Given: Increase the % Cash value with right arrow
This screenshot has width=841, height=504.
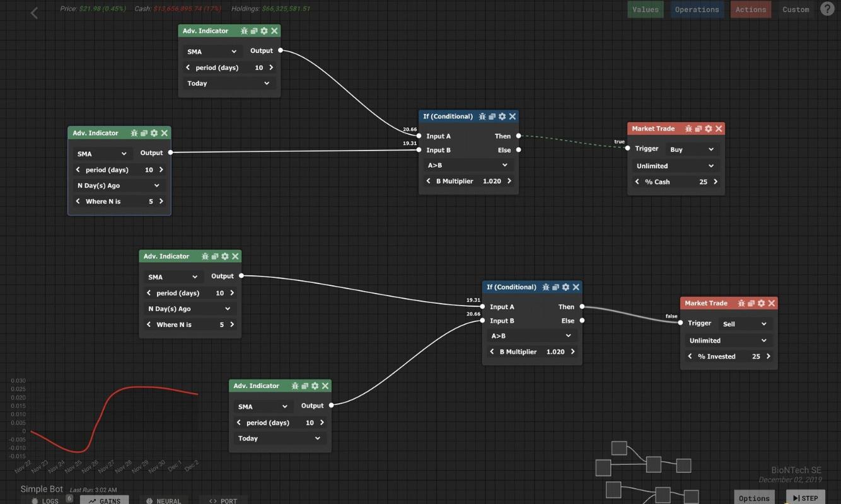Looking at the screenshot, I should pyautogui.click(x=715, y=181).
